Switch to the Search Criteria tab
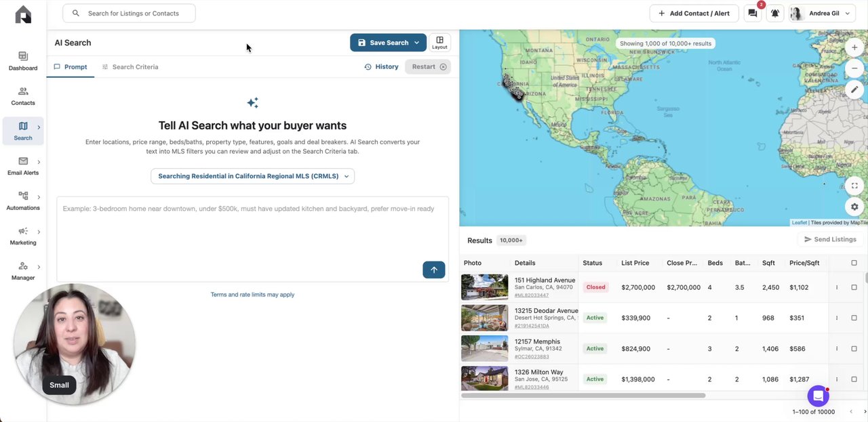Image resolution: width=868 pixels, height=422 pixels. (130, 67)
